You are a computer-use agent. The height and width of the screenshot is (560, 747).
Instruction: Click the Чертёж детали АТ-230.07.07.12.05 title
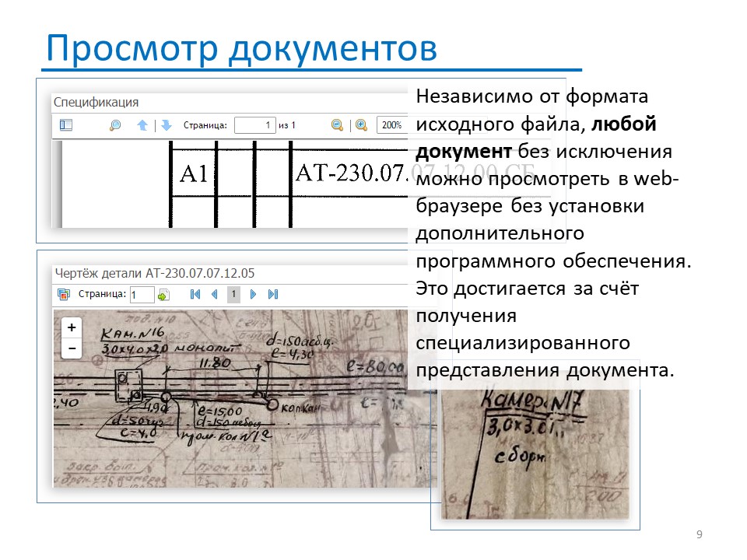[x=155, y=273]
